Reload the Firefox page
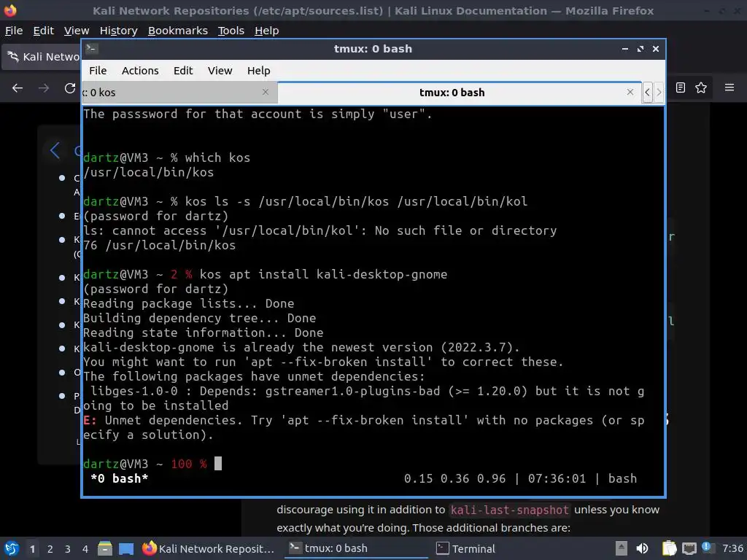Screen dimensions: 747x560 tap(70, 88)
